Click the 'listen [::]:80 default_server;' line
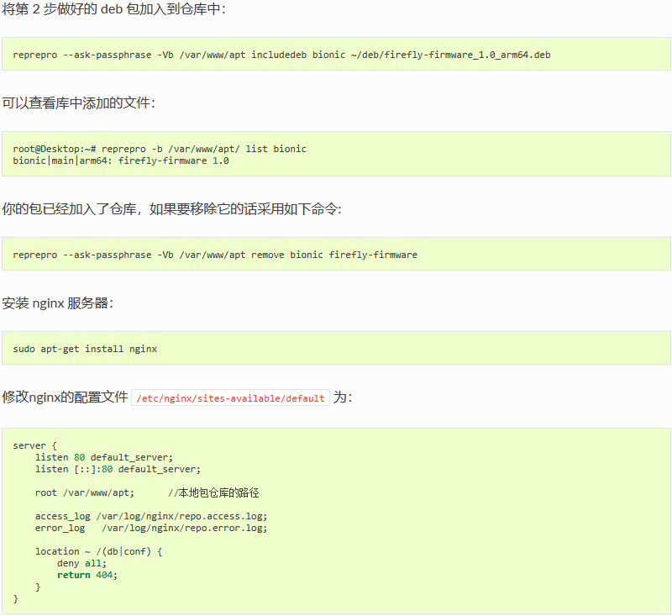This screenshot has height=616, width=672. point(118,470)
